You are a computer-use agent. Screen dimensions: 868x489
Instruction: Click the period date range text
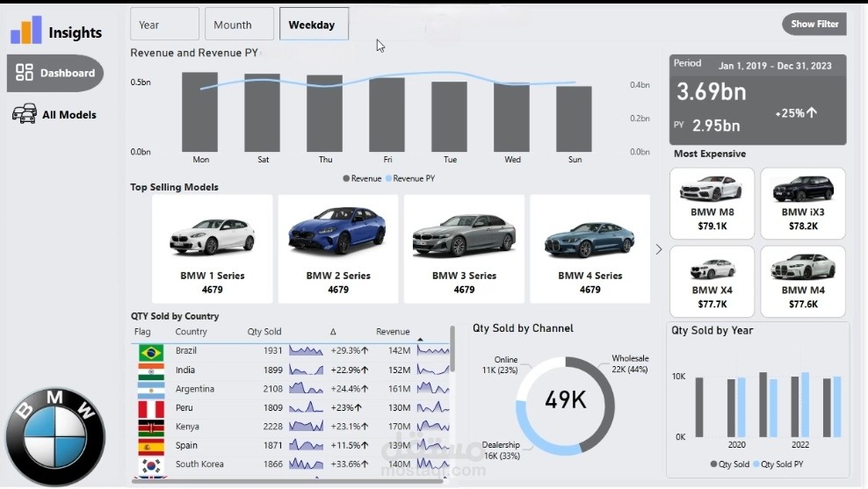point(775,66)
